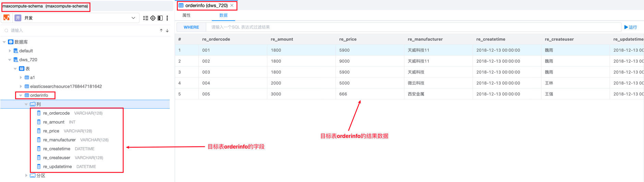Click the orange MaxCompute logo icon

(7, 18)
